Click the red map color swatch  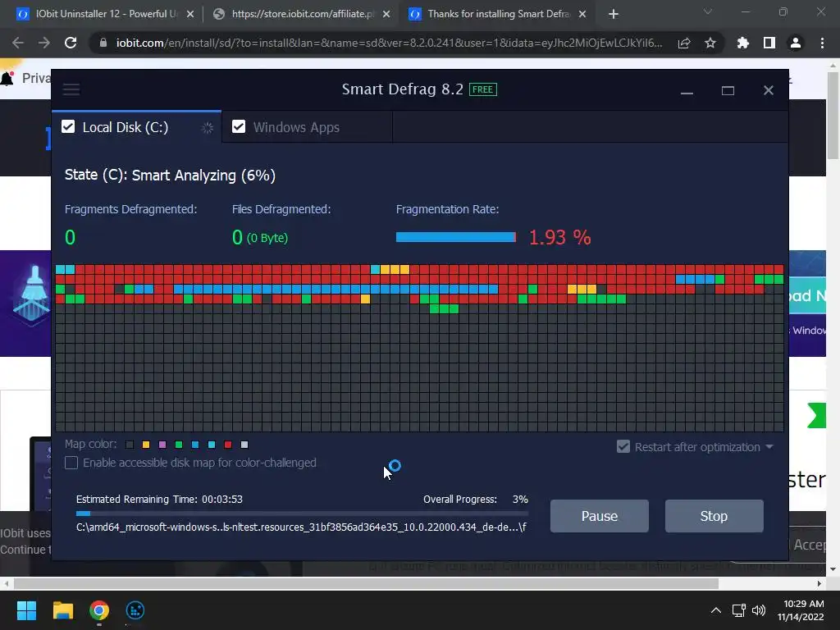tap(228, 445)
